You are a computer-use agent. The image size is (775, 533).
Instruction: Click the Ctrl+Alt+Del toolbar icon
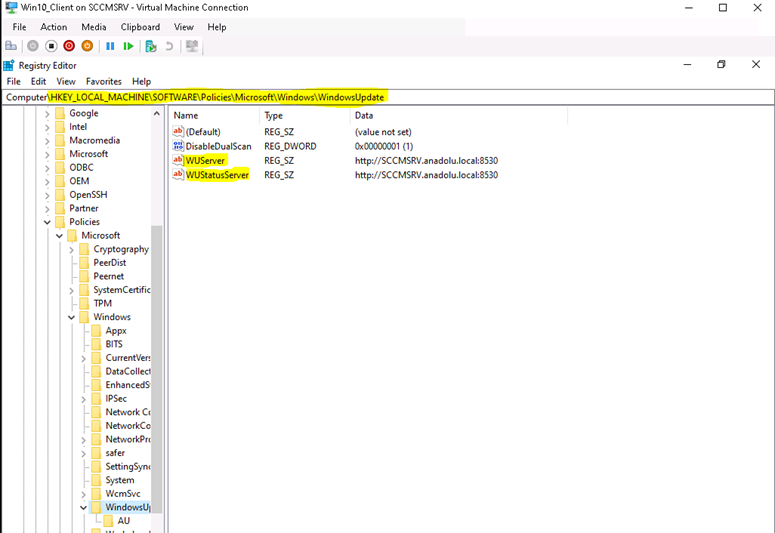11,46
